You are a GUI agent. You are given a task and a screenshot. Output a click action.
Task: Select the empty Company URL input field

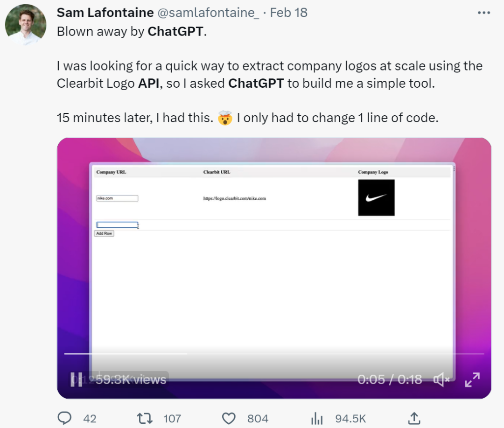tap(116, 225)
